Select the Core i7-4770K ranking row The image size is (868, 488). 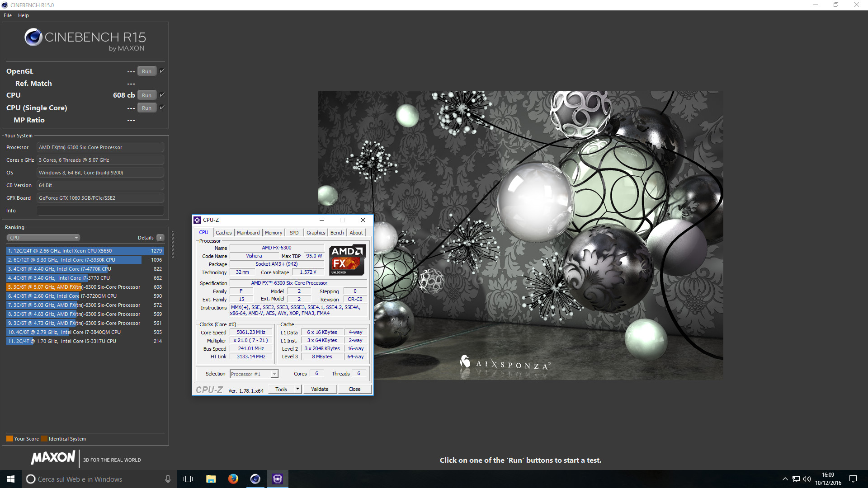(85, 269)
